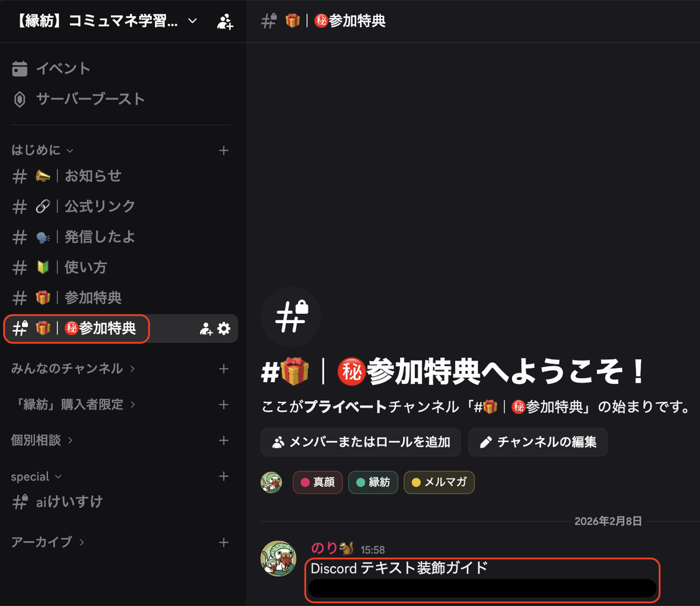The image size is (700, 606).
Task: Add a channel to「縁紡」購入者限定
Action: tap(224, 405)
